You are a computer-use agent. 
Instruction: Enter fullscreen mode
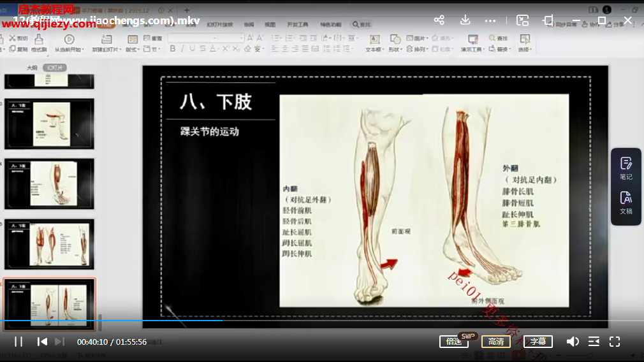pos(615,342)
